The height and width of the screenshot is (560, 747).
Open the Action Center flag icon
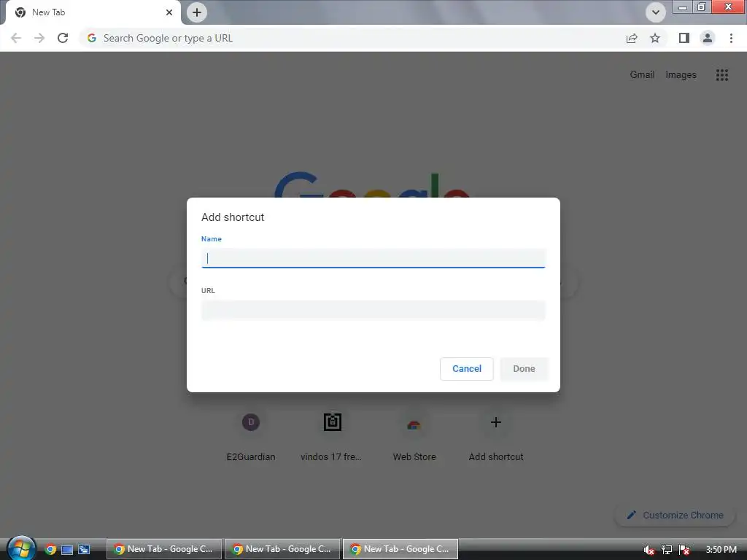[x=684, y=550]
